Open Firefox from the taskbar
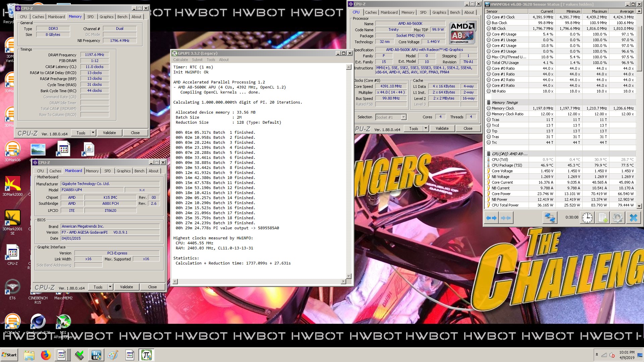This screenshot has height=362, width=644. pyautogui.click(x=46, y=355)
